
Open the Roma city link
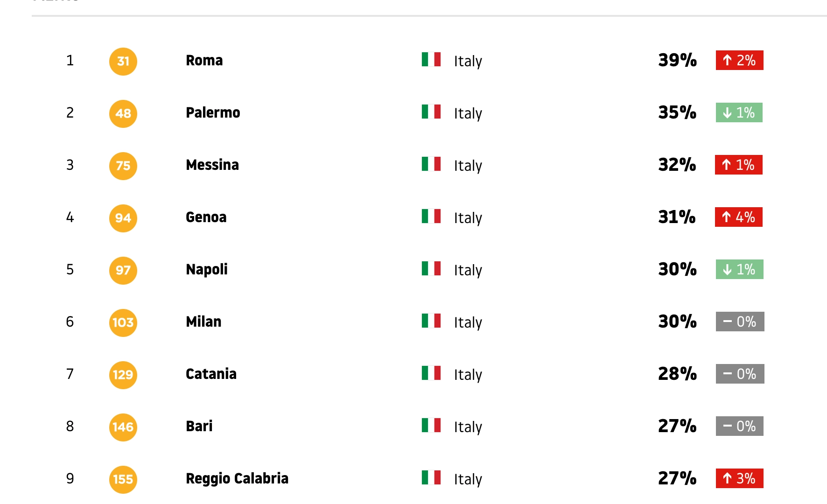click(204, 60)
